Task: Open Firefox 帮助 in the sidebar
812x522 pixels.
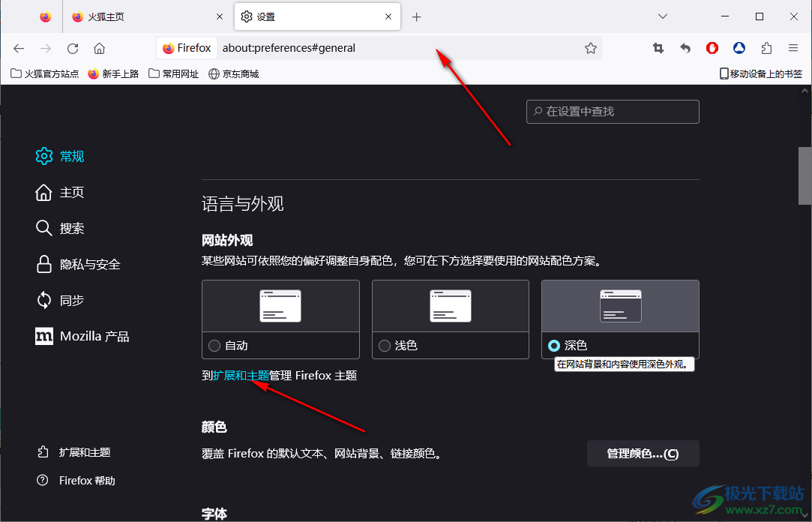Action: (x=76, y=481)
